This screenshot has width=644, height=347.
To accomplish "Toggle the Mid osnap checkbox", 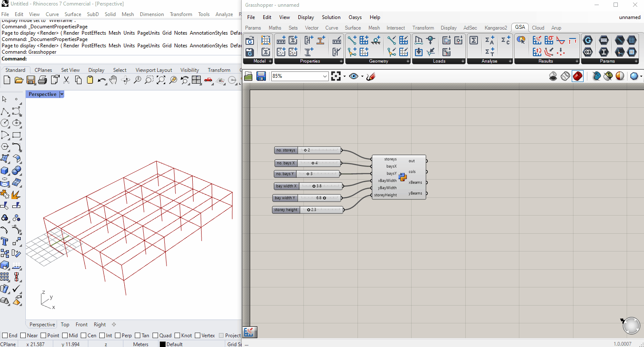I will (65, 336).
